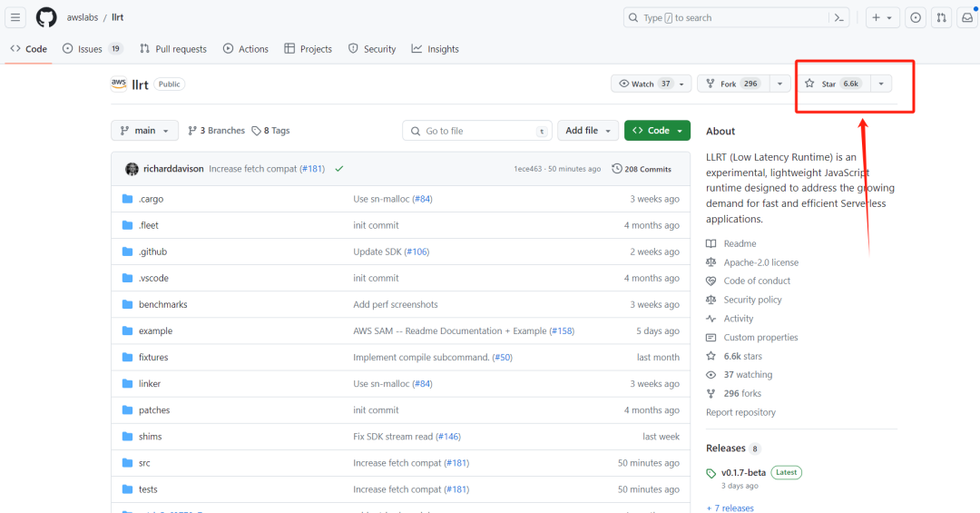Click the fixtures folder icon
The height and width of the screenshot is (513, 980).
coord(128,357)
